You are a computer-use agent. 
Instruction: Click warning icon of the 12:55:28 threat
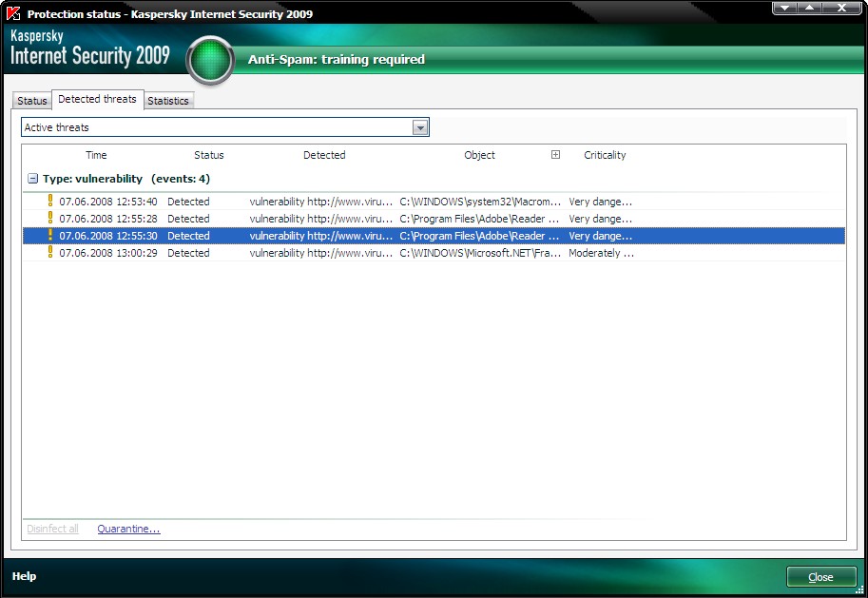(50, 218)
